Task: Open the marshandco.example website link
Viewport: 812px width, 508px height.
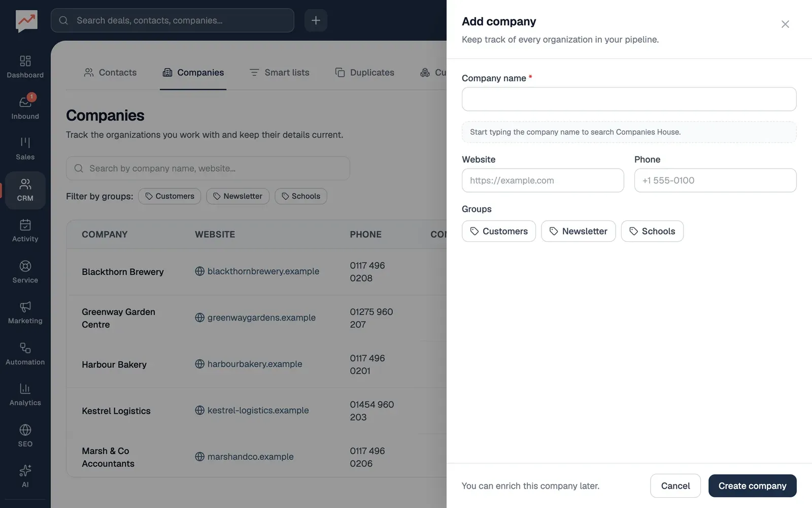Action: coord(250,457)
